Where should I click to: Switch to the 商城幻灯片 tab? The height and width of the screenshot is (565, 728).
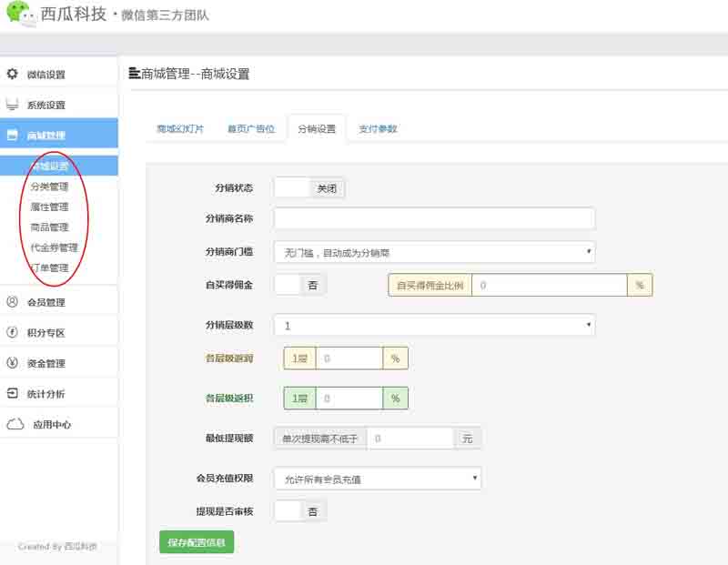tap(179, 129)
